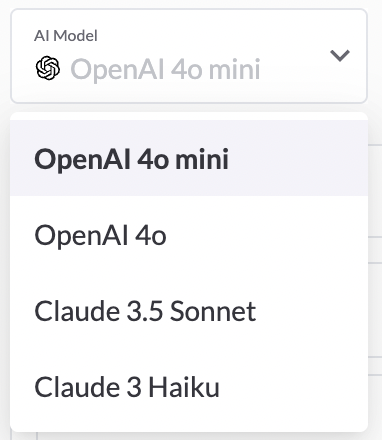Toggle the AI Model selector closed
Screen dimensions: 382x440
coord(340,55)
